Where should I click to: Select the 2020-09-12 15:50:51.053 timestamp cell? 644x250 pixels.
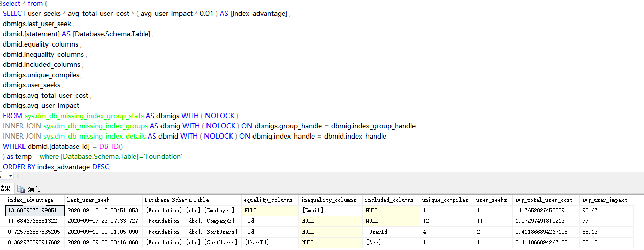point(103,210)
